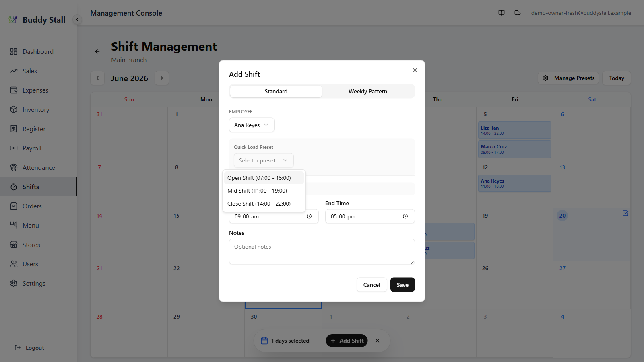Click the Main Branch subtitle
The width and height of the screenshot is (644, 362).
[x=129, y=60]
